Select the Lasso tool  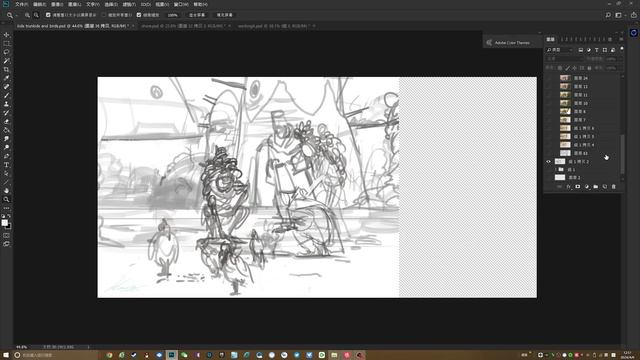click(x=6, y=52)
